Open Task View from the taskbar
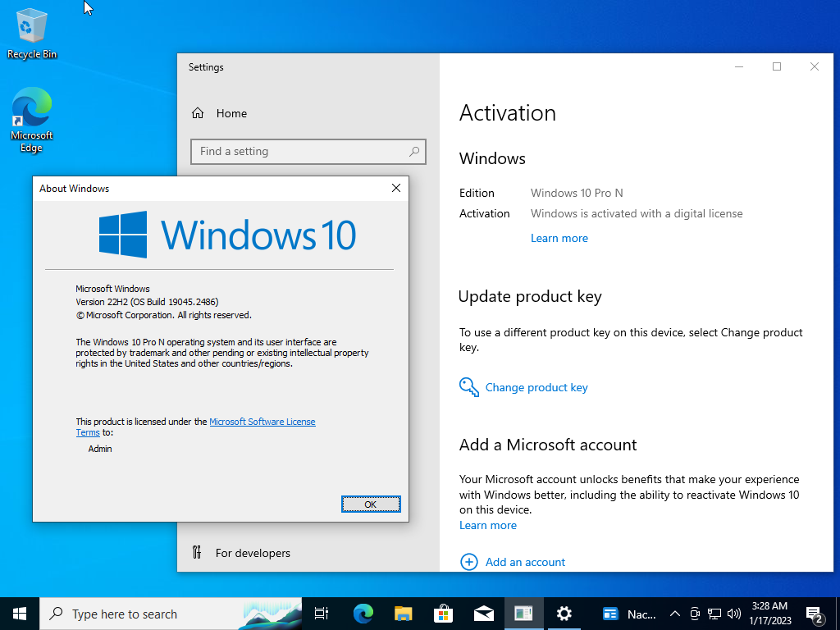Viewport: 840px width, 630px height. pos(322,614)
